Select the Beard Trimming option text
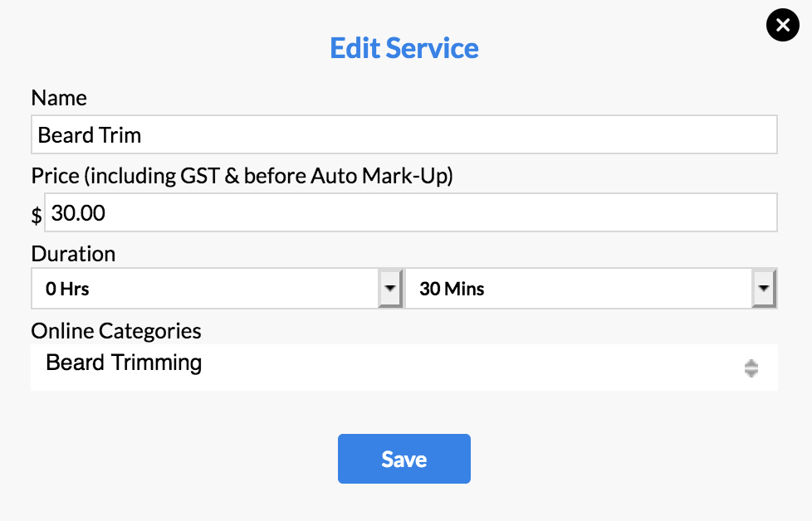The image size is (812, 521). pos(124,363)
